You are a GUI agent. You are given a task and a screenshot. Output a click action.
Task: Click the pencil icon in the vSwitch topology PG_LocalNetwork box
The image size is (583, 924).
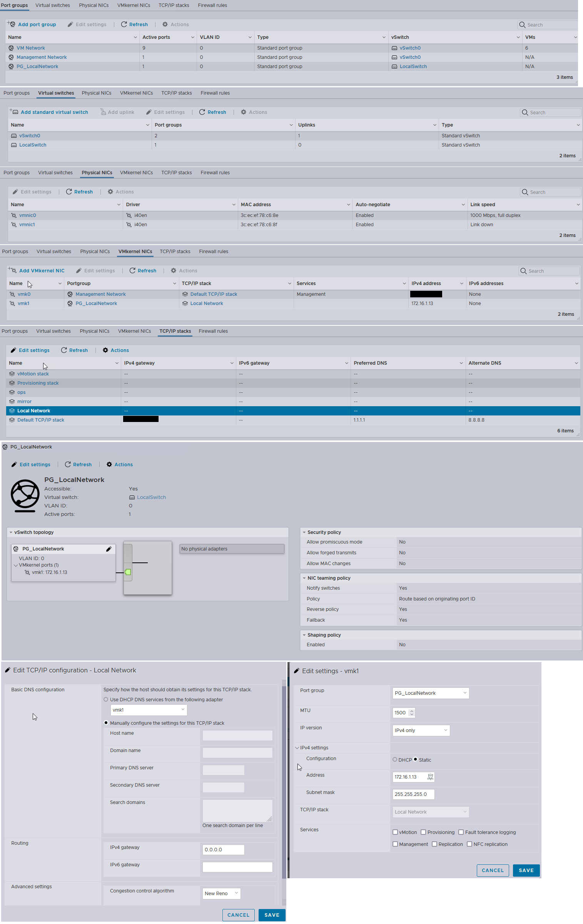(109, 549)
